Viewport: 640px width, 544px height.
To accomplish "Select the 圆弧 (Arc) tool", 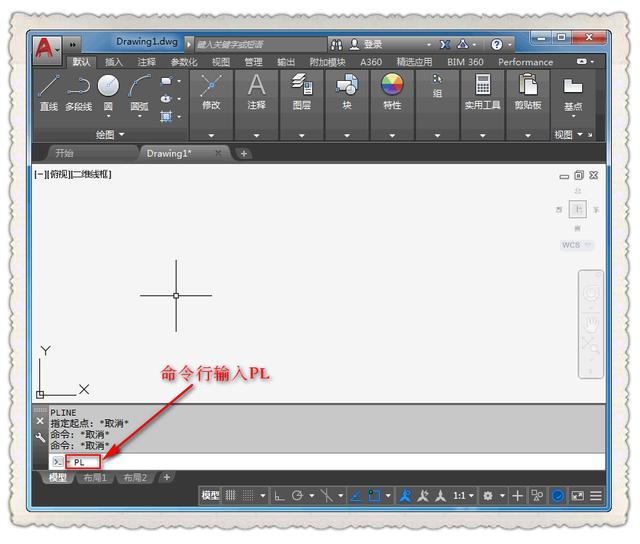I will click(x=138, y=90).
